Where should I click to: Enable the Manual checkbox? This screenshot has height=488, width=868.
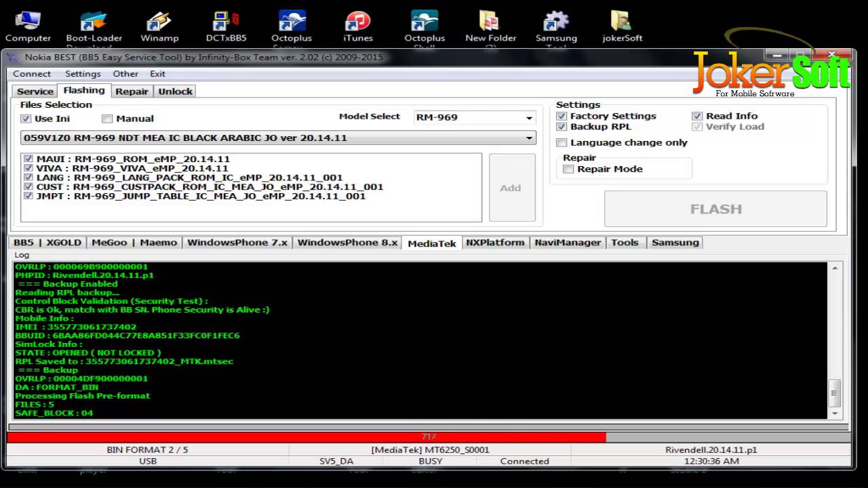[x=107, y=119]
